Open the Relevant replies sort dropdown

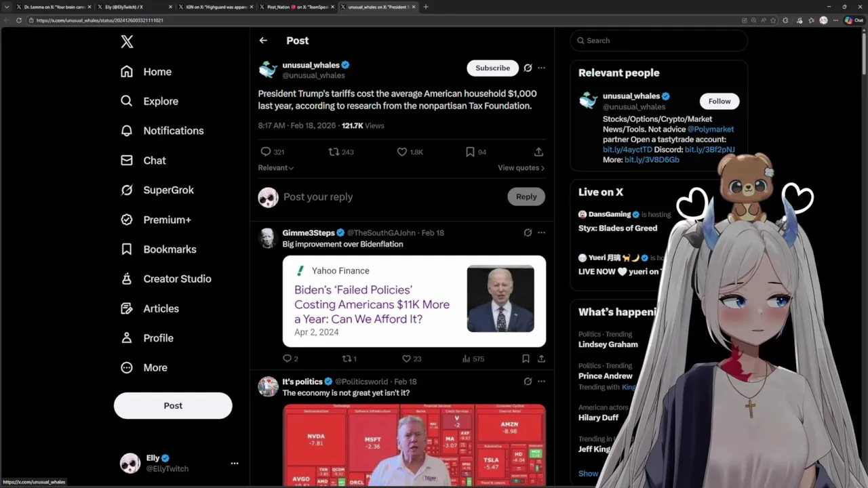(276, 168)
